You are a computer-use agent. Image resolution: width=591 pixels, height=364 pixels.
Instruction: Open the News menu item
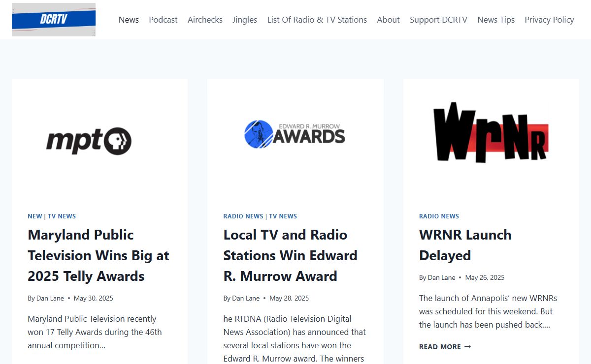pos(129,20)
